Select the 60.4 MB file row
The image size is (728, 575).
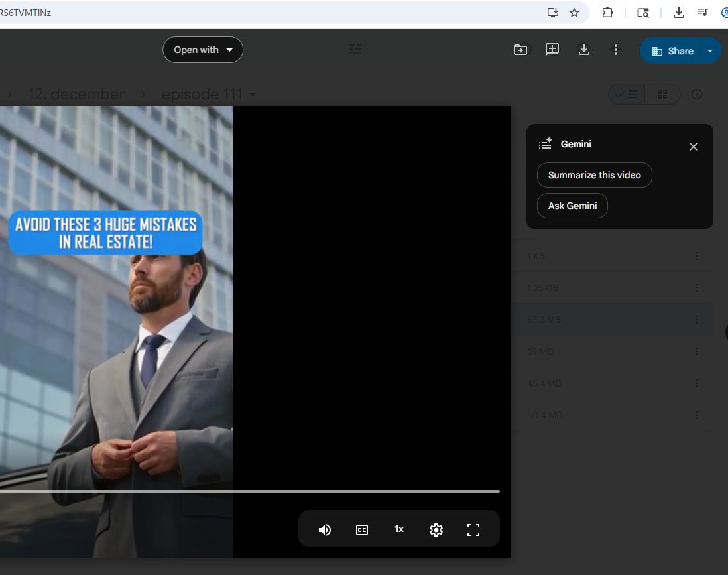click(x=613, y=415)
